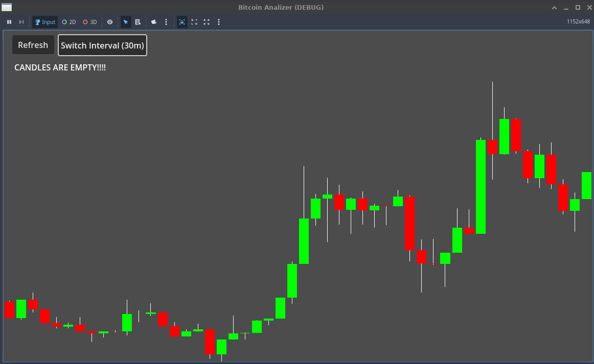Activate the list selection tool
Screen dimensions: 594x364
138,22
